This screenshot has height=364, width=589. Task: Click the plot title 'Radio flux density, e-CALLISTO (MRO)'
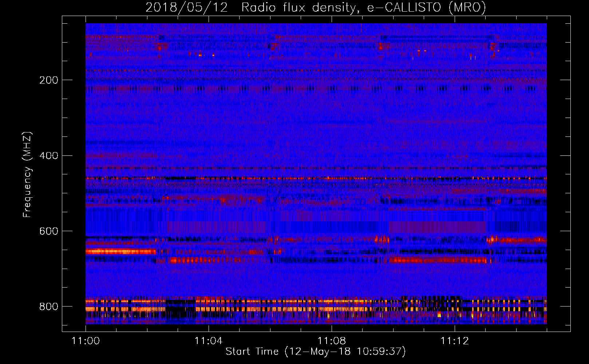(x=364, y=8)
